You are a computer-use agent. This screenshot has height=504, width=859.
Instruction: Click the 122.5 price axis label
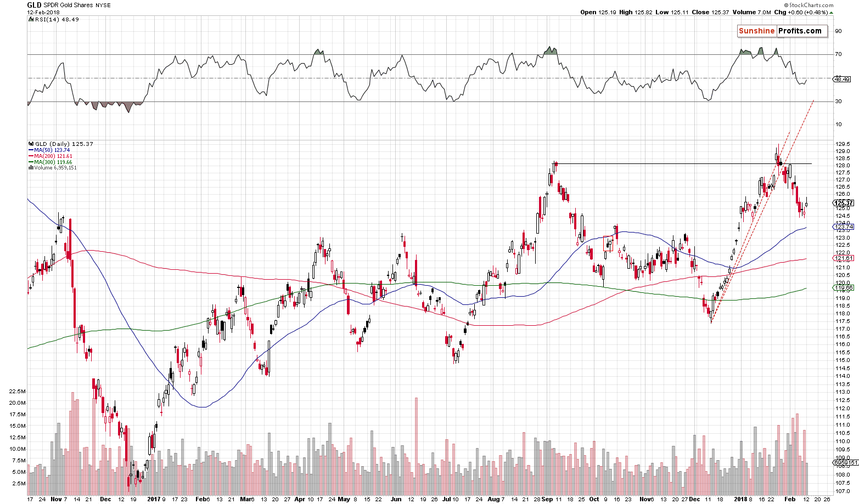pos(841,245)
